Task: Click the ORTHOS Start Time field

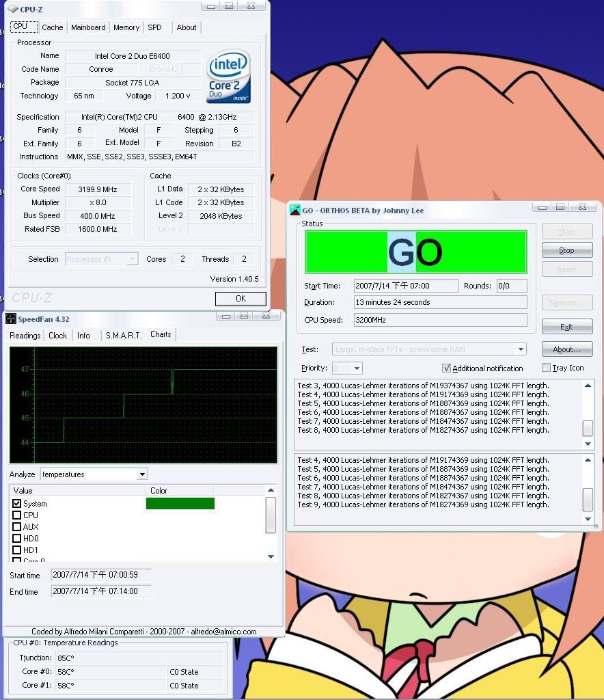Action: click(x=405, y=286)
